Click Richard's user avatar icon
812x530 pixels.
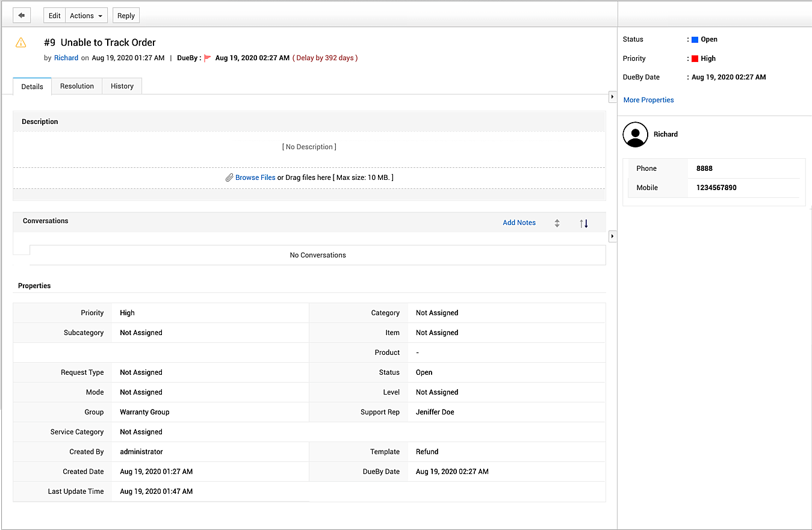pyautogui.click(x=635, y=135)
